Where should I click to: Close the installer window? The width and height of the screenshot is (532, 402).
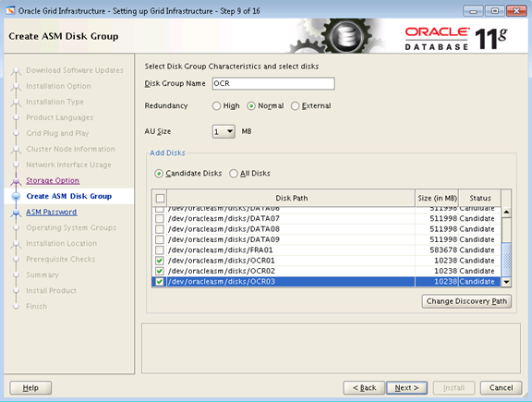click(x=516, y=11)
